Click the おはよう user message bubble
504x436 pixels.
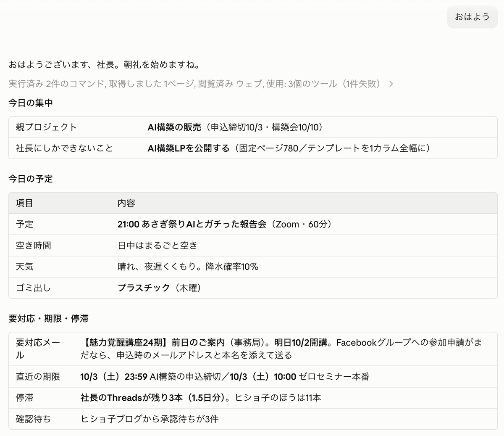(x=472, y=17)
